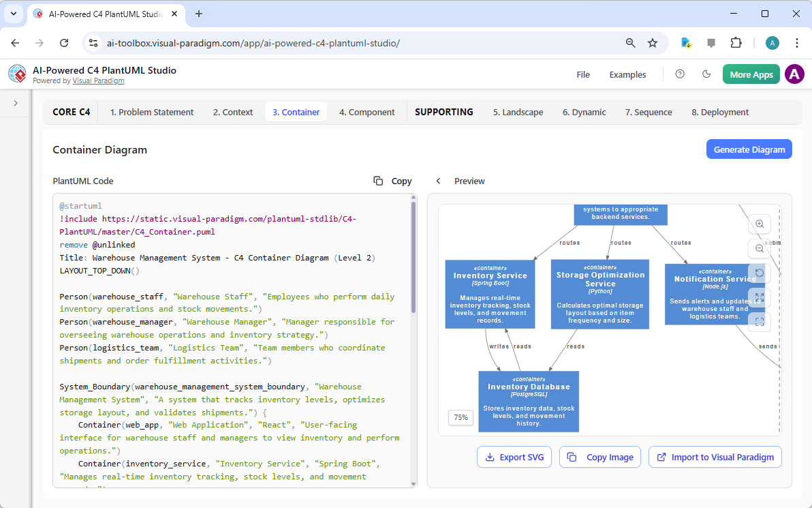Toggle dark mode with the moon icon
This screenshot has height=508, width=812.
706,74
